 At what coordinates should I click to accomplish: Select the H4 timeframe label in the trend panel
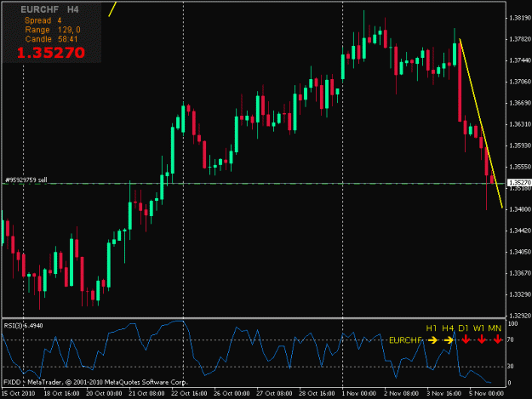point(448,328)
